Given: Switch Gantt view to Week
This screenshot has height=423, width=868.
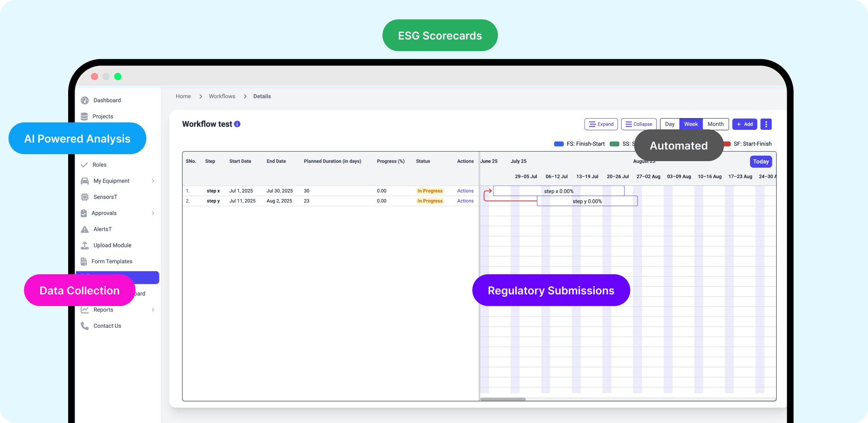Looking at the screenshot, I should tap(691, 124).
